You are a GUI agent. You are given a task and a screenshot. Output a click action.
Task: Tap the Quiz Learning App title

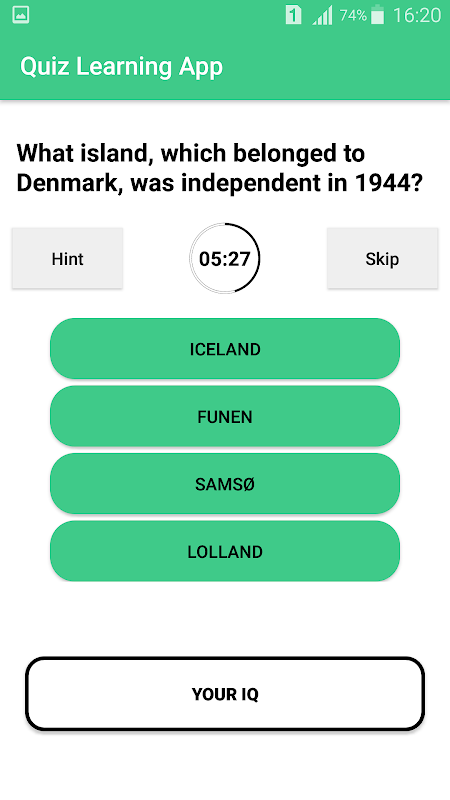click(x=121, y=67)
